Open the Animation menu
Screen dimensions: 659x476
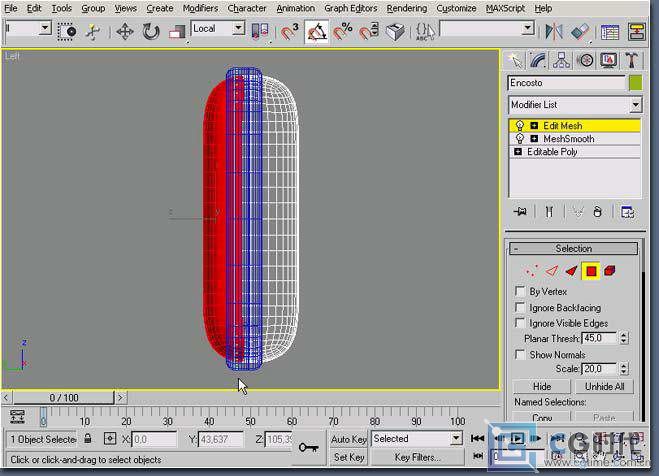[x=295, y=8]
